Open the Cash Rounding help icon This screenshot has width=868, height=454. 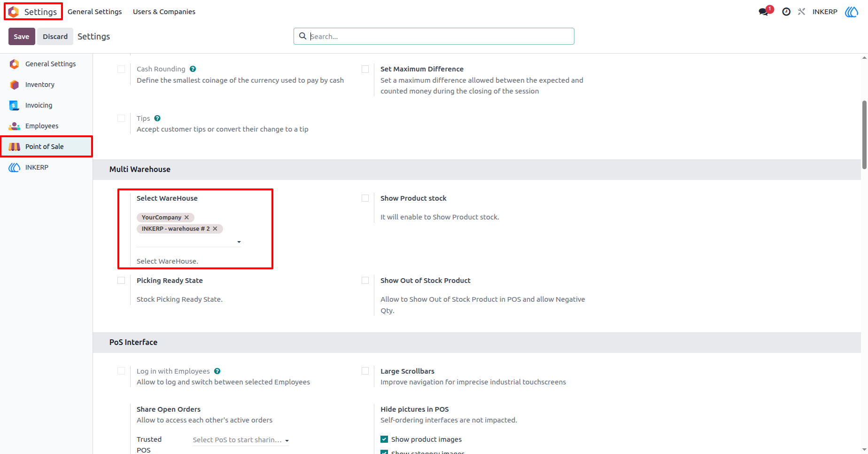click(x=193, y=69)
